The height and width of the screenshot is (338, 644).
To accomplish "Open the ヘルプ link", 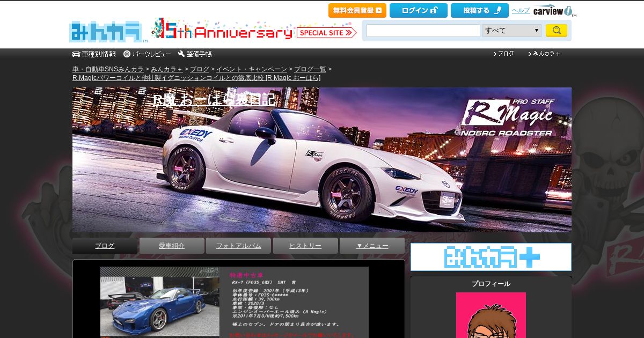I will pyautogui.click(x=520, y=11).
